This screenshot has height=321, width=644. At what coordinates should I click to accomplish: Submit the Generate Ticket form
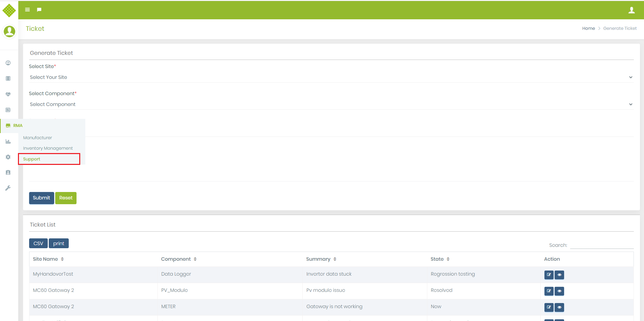tap(41, 198)
